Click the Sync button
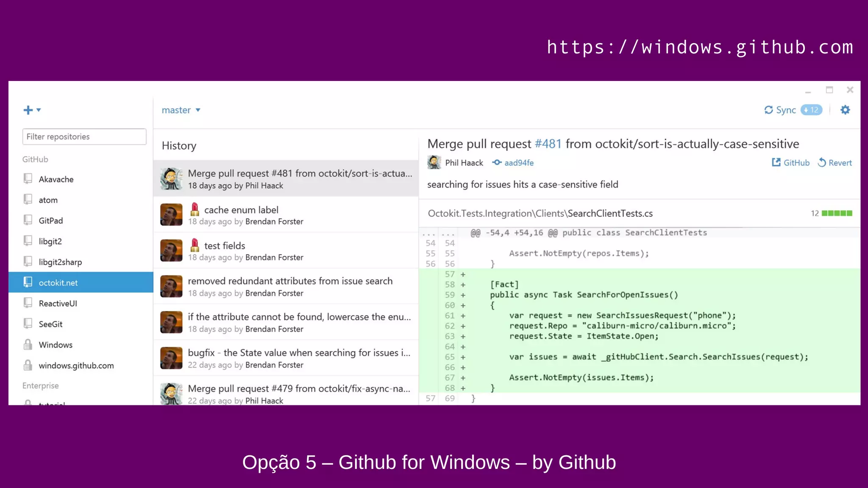This screenshot has height=488, width=868. (x=780, y=110)
